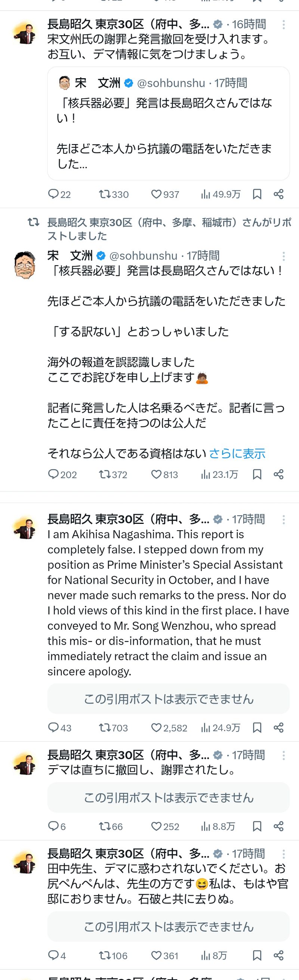This screenshot has height=980, width=299.
Task: Click 宋文洲's caricature avatar
Action: pyautogui.click(x=25, y=265)
